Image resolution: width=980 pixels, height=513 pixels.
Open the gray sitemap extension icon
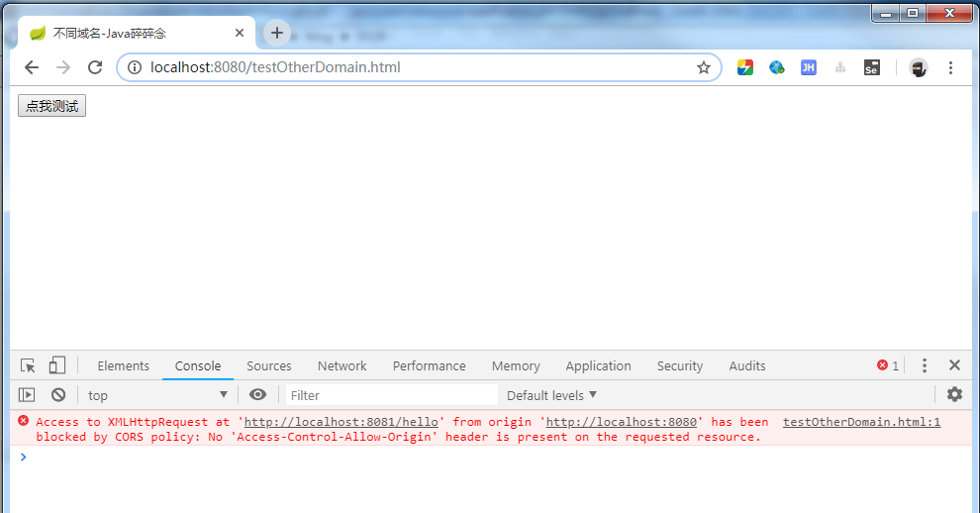[x=840, y=67]
